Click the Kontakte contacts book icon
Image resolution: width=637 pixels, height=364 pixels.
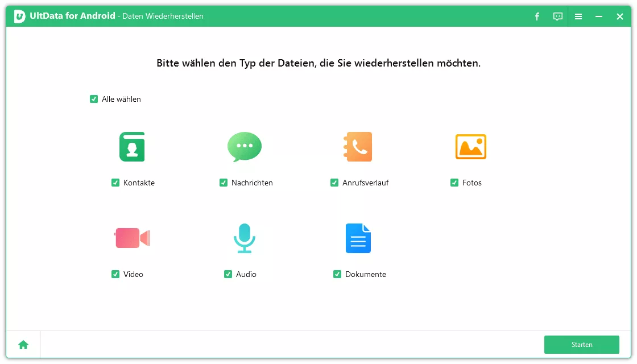131,146
